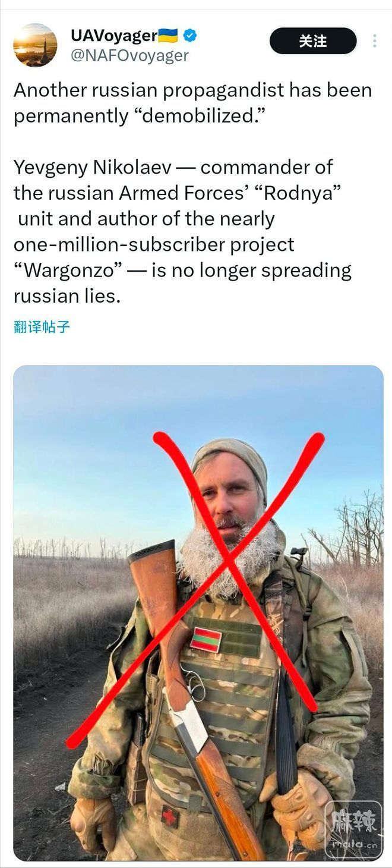The width and height of the screenshot is (392, 868).
Task: Click the word "Wargonzo" in the post
Action: (77, 270)
